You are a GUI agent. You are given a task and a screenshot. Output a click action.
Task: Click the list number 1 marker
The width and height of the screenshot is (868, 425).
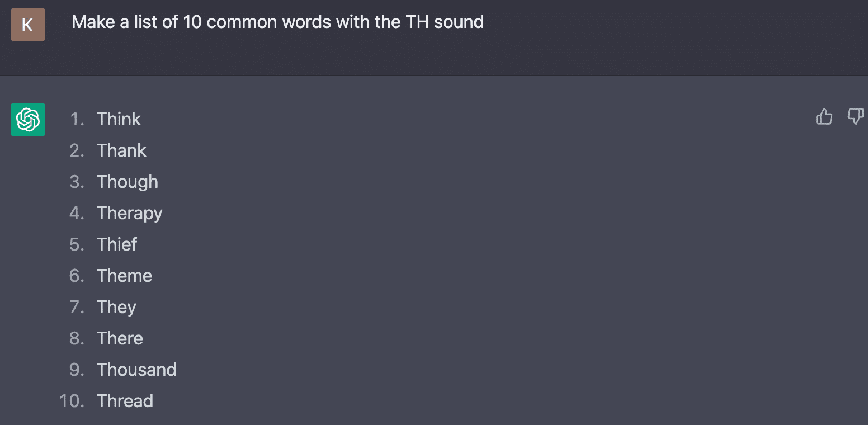click(x=77, y=119)
